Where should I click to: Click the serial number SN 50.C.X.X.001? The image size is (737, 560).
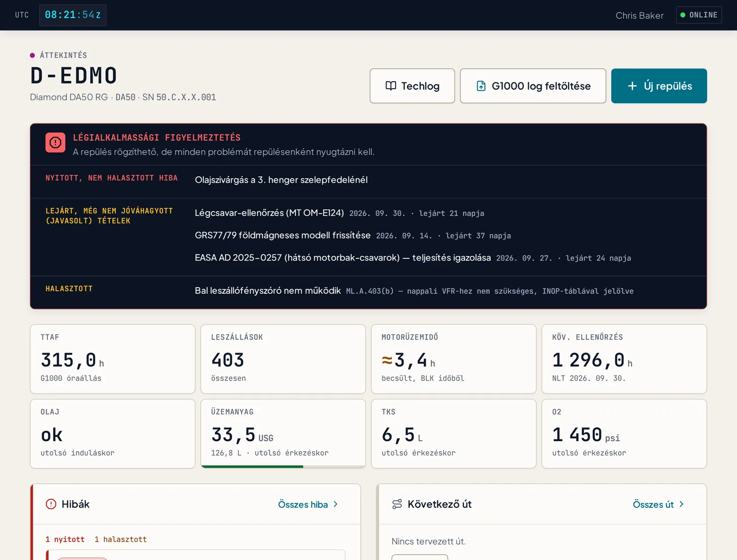click(x=179, y=97)
